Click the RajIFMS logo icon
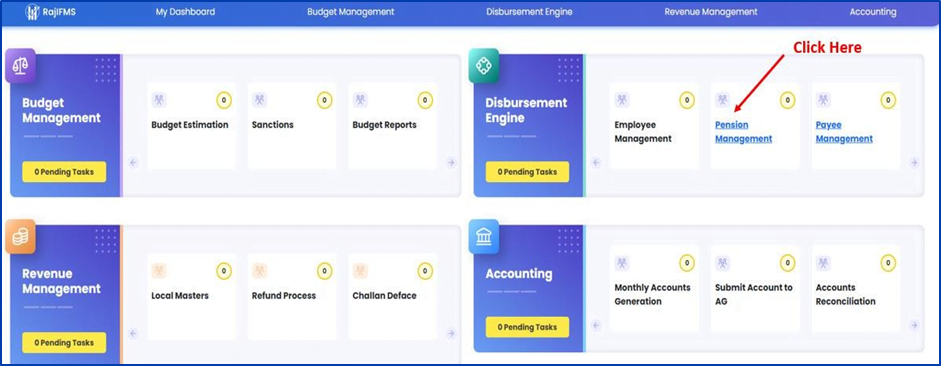The image size is (941, 366). tap(32, 12)
